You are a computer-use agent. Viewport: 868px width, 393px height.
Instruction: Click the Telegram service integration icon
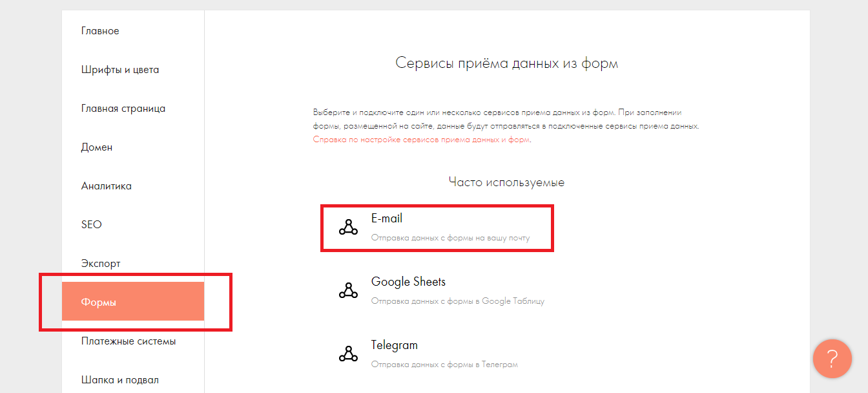pyautogui.click(x=348, y=354)
